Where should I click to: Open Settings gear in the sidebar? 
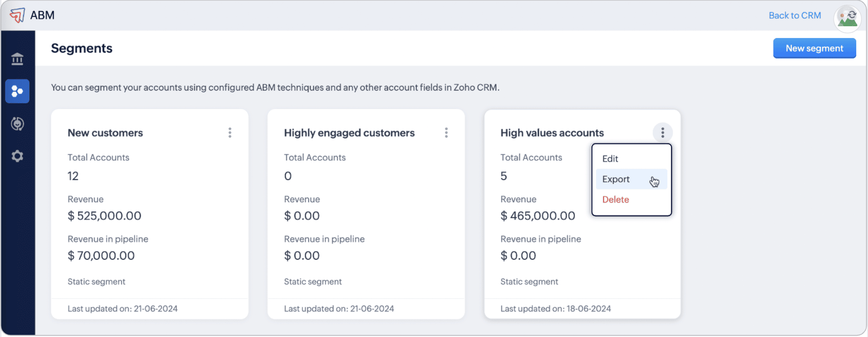pyautogui.click(x=17, y=156)
